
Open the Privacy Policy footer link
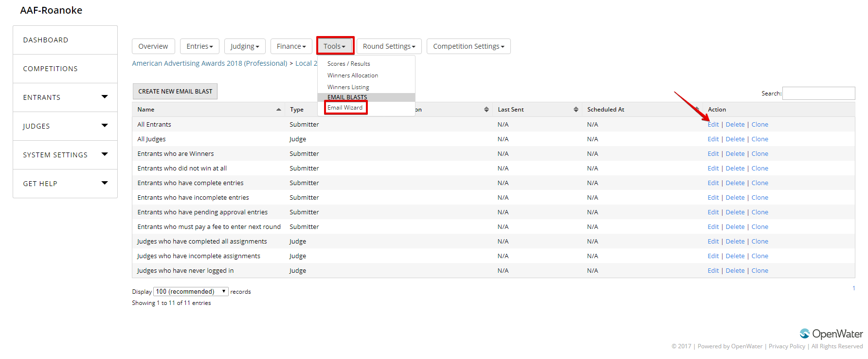(787, 346)
